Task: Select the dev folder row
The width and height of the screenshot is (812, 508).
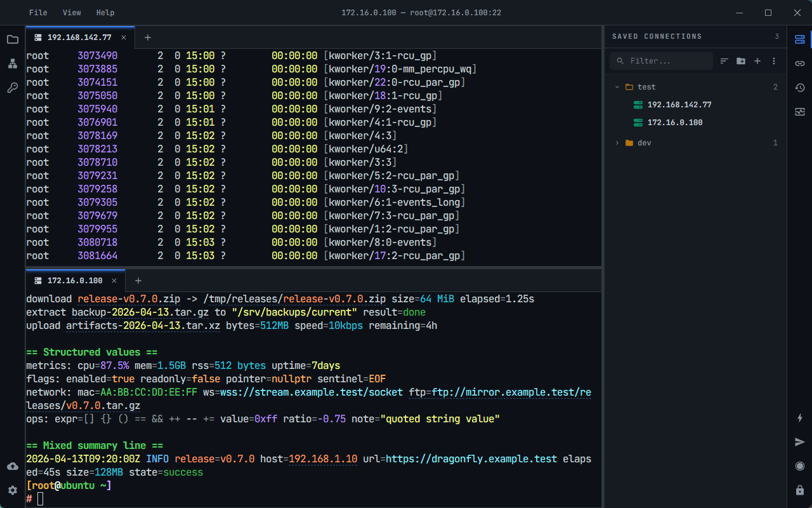Action: click(x=695, y=143)
